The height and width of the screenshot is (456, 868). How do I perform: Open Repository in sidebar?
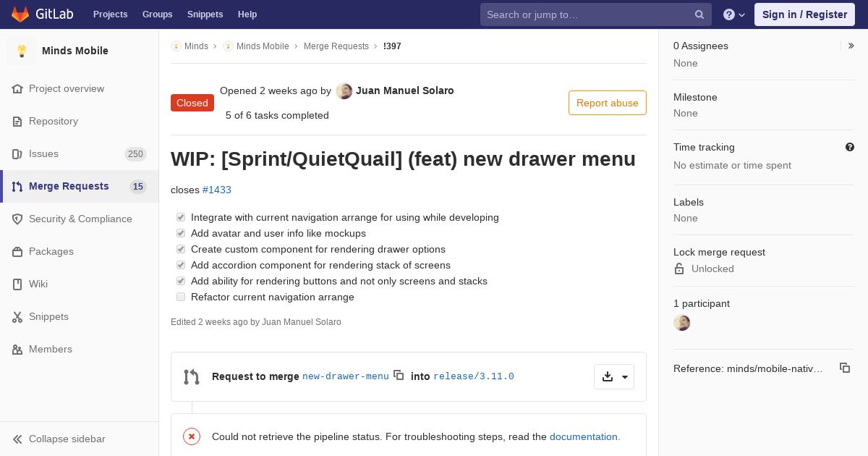pyautogui.click(x=80, y=121)
